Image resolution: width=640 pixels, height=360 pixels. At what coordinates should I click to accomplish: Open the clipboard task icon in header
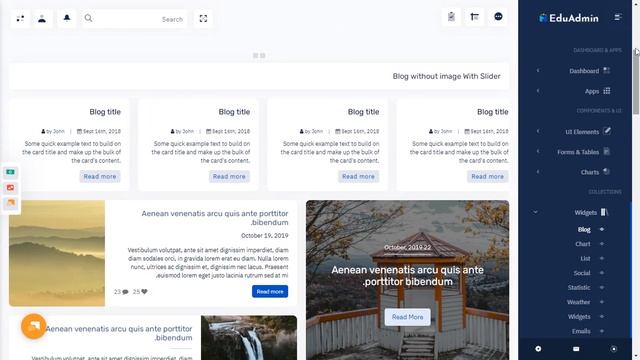tap(451, 17)
